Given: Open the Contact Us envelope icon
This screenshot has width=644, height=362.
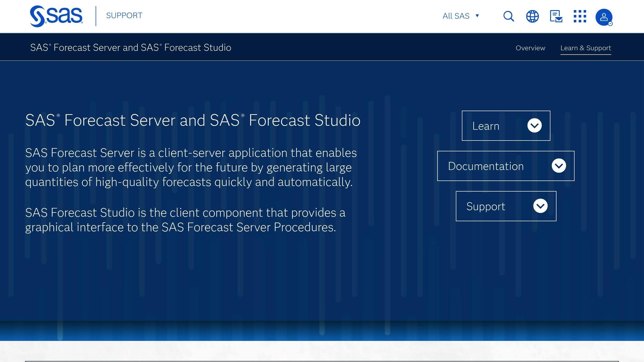Looking at the screenshot, I should 556,16.
